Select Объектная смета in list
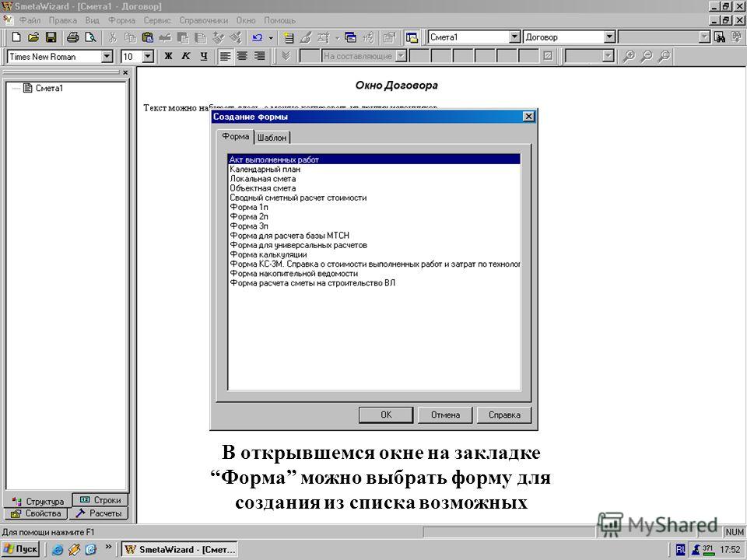Viewport: 747px width, 560px height. tap(374, 188)
